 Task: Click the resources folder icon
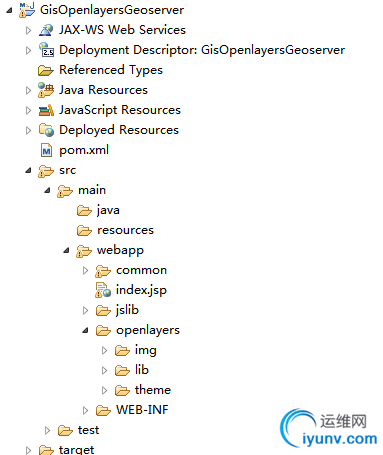[84, 230]
